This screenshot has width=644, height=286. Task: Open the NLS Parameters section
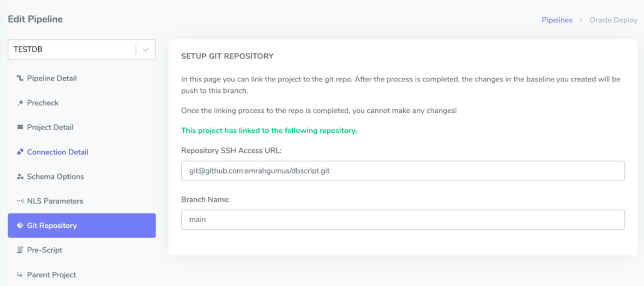55,201
